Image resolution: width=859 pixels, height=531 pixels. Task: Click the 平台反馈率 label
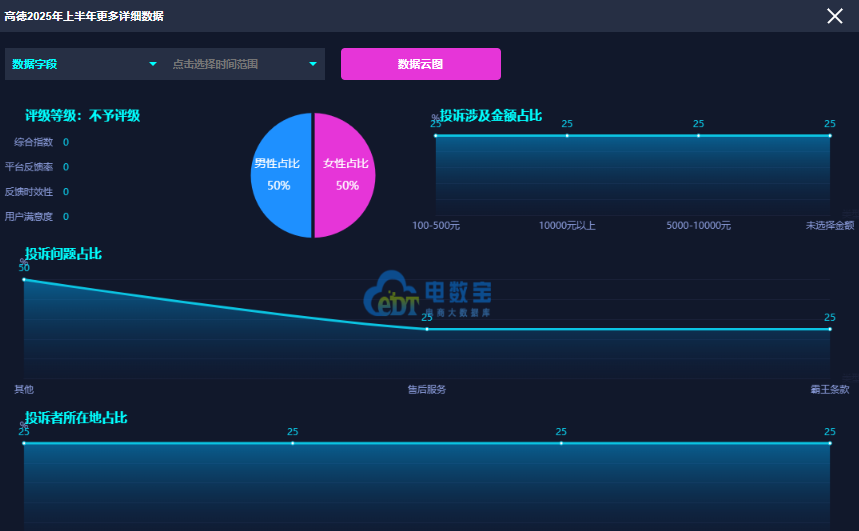point(29,167)
